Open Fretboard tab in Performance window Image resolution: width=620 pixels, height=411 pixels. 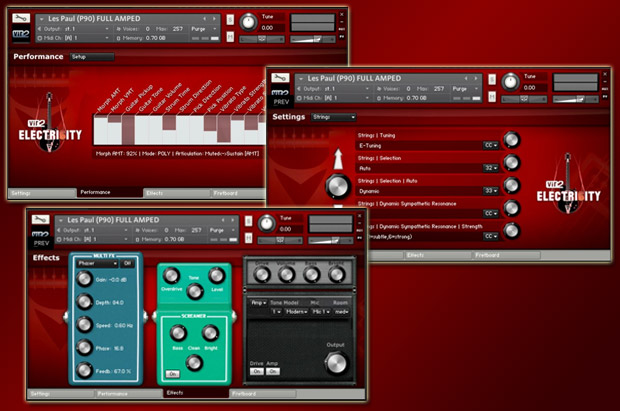[x=237, y=193]
